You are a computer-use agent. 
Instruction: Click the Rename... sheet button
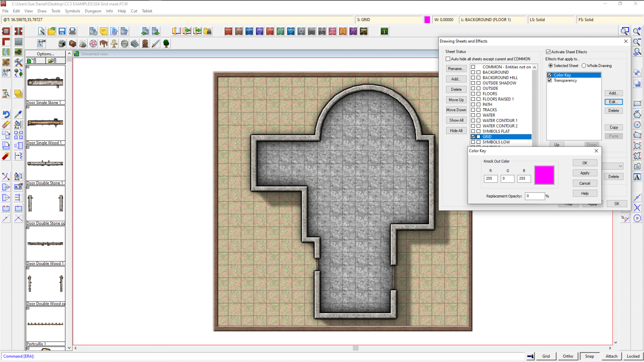456,69
